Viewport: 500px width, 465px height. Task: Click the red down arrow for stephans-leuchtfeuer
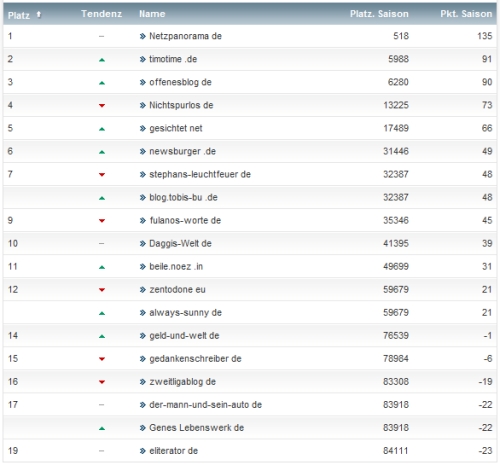102,175
